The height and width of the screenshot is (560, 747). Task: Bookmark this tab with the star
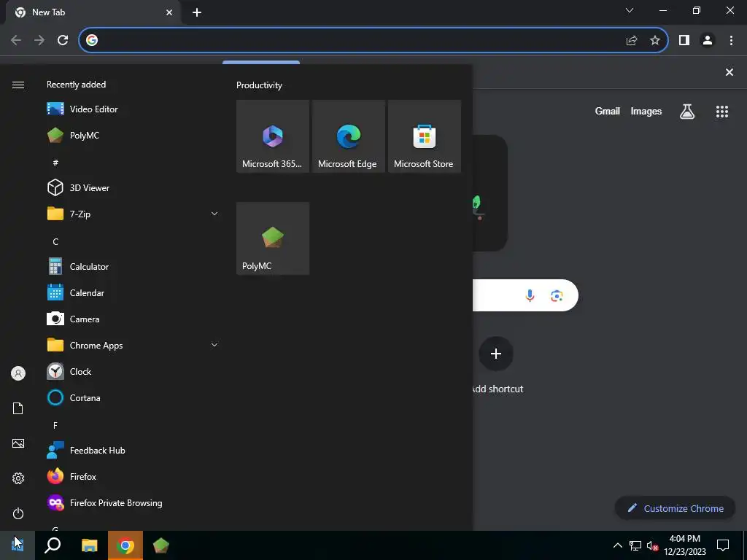[655, 41]
